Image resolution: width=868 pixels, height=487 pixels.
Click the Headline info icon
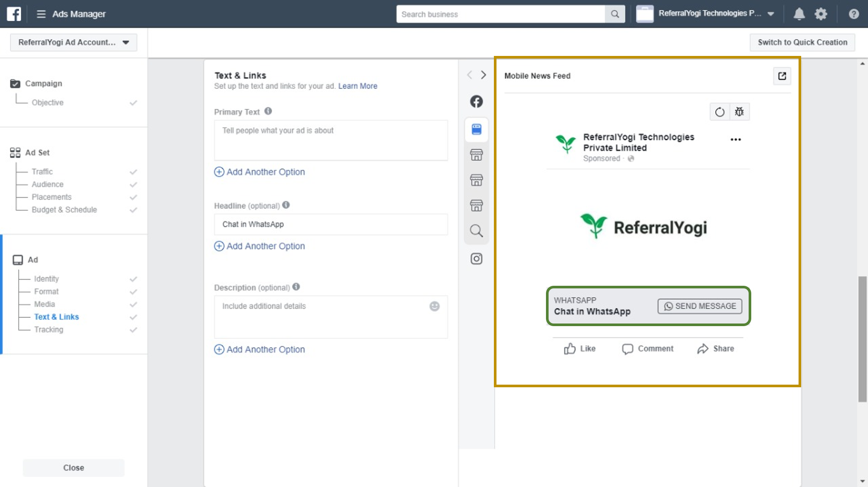coord(286,205)
